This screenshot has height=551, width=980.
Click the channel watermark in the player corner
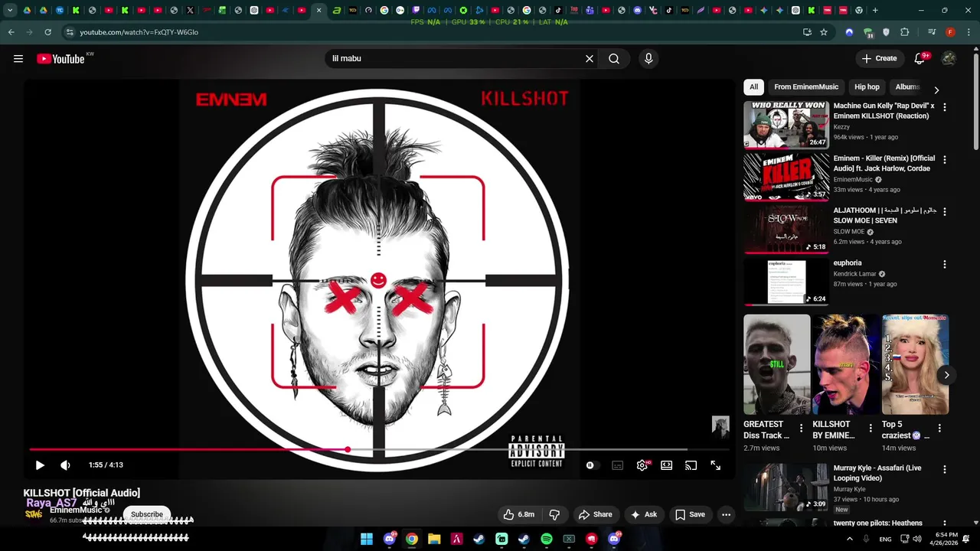coord(720,426)
